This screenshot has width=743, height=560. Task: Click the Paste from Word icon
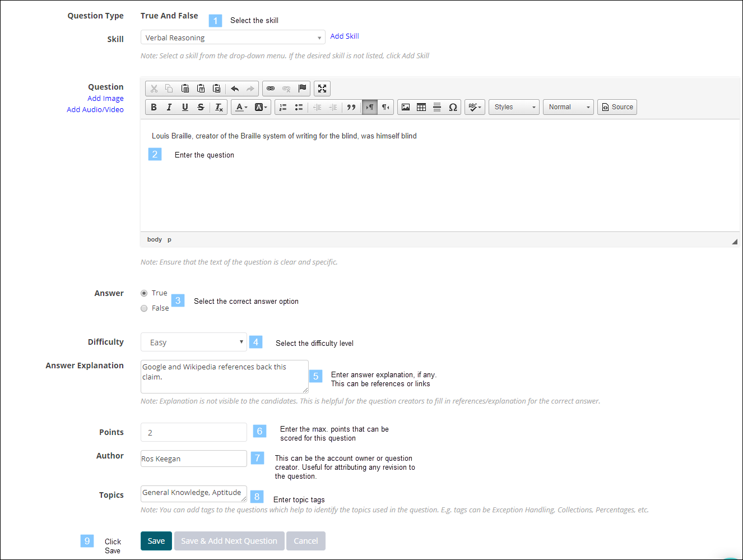click(x=217, y=89)
